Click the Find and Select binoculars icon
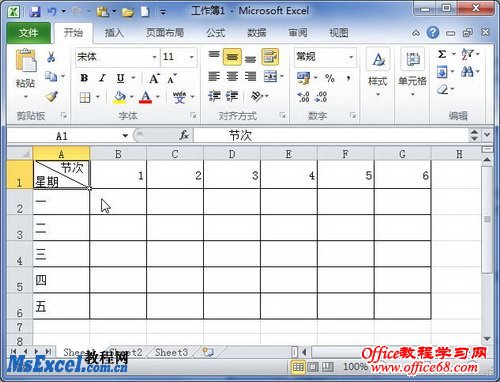Viewport: 500px width, 382px height. pos(467,71)
